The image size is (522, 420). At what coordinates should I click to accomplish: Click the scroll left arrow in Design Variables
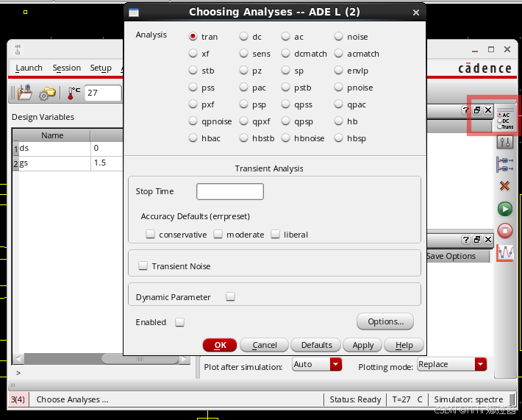point(18,359)
